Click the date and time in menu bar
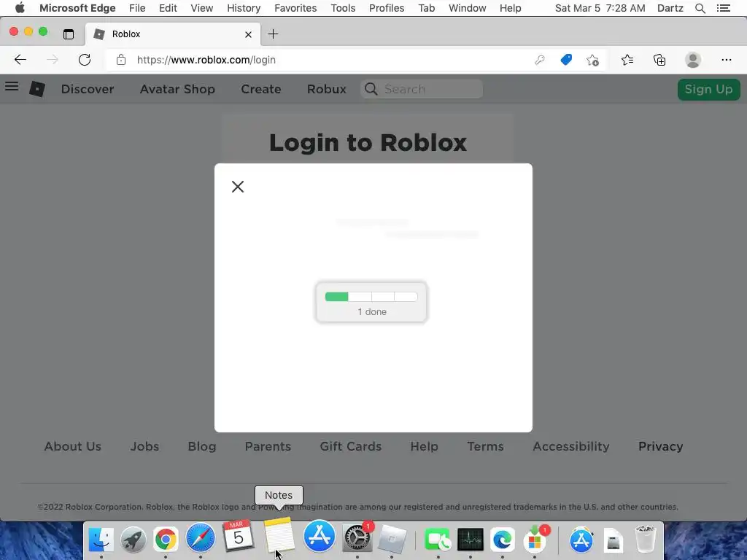Viewport: 747px width, 560px height. 600,8
